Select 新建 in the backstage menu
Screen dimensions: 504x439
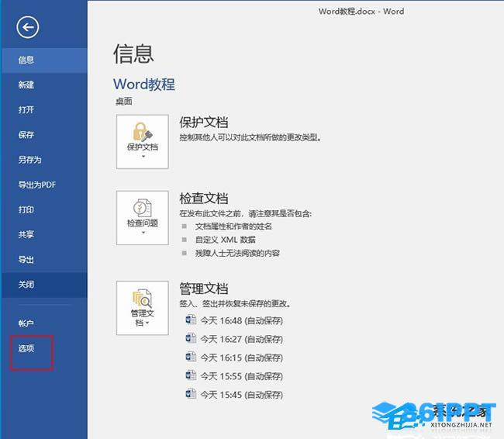pos(44,85)
